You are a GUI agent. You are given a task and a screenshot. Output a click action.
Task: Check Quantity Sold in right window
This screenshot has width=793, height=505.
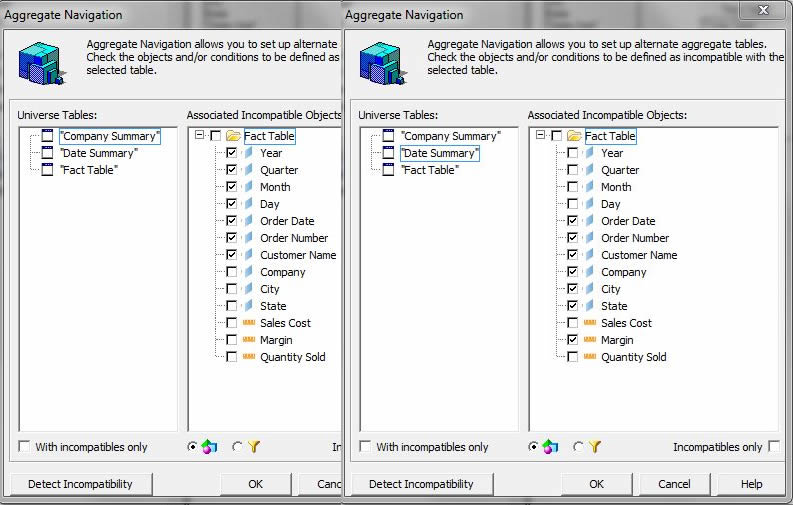click(572, 357)
